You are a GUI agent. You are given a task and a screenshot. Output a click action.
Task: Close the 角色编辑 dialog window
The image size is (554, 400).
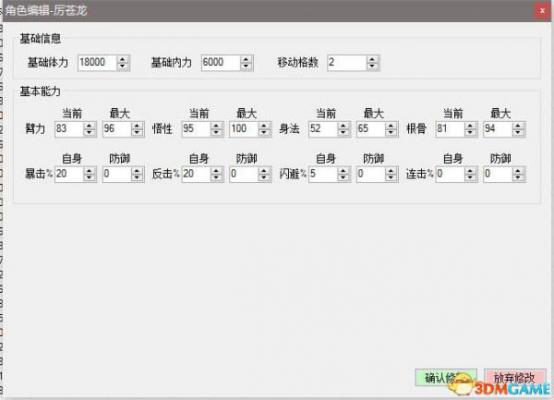[x=542, y=11]
